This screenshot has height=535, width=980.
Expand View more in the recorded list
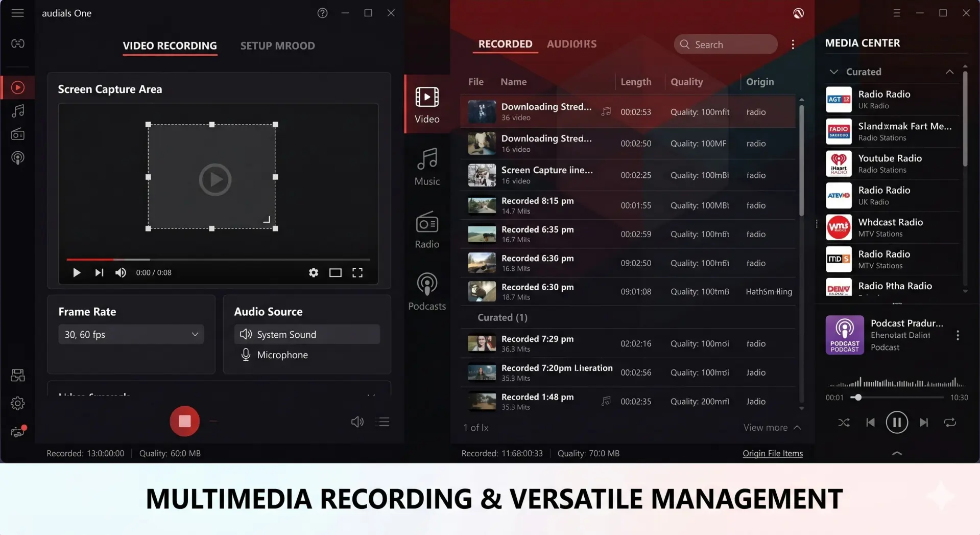(772, 427)
